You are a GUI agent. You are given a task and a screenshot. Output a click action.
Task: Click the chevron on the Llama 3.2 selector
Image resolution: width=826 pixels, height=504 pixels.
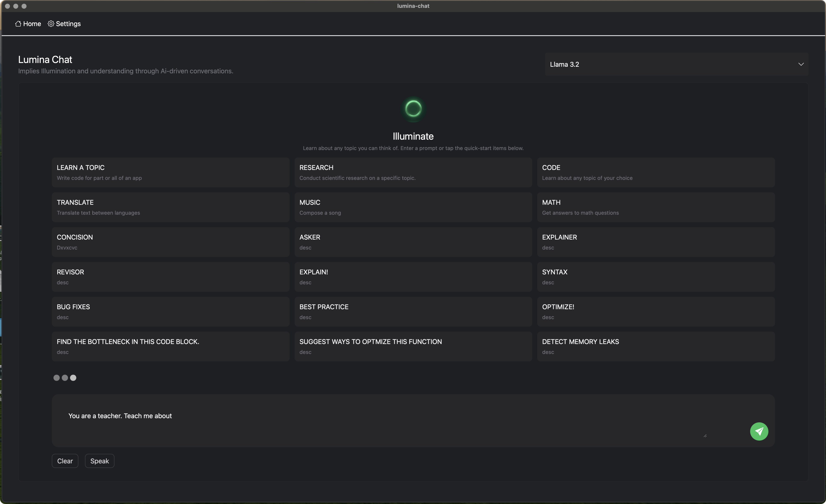(801, 64)
